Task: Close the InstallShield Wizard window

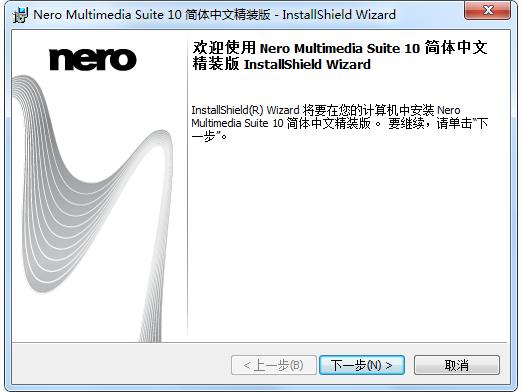Action: point(488,10)
